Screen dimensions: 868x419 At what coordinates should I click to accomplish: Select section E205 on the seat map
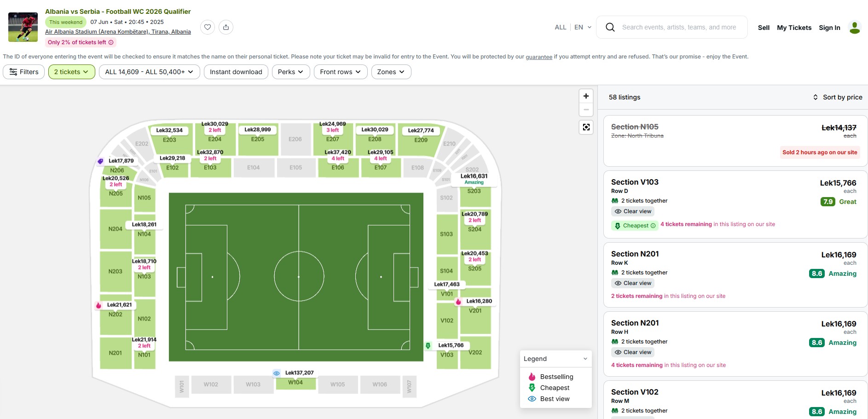click(258, 140)
